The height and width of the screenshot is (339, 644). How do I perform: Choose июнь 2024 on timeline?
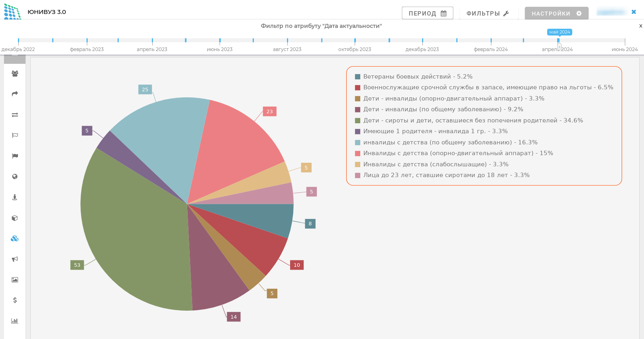point(625,49)
